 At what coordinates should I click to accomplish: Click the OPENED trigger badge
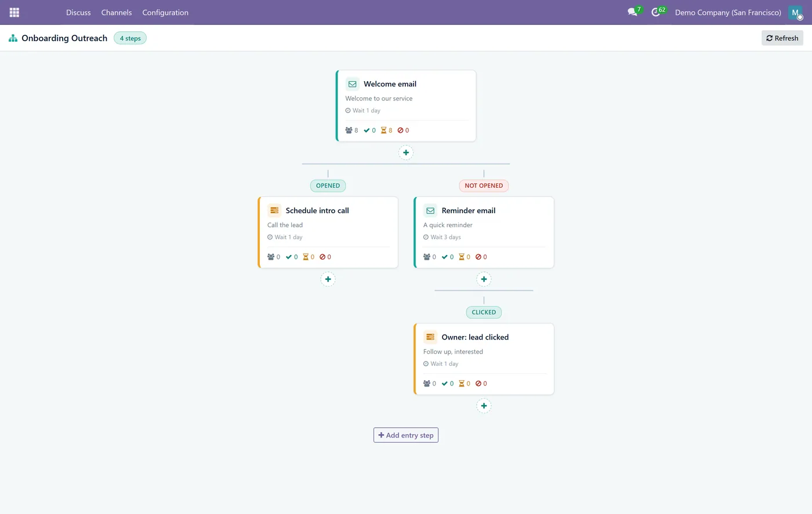point(328,186)
